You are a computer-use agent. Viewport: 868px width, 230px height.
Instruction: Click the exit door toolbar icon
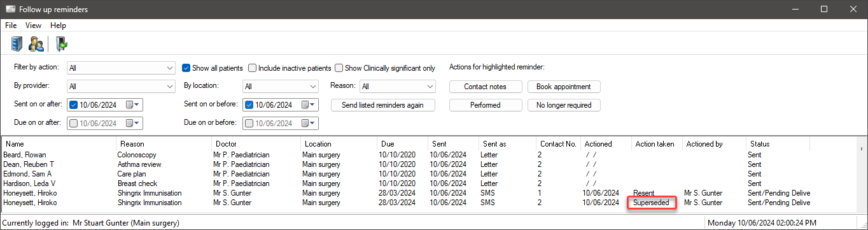click(61, 44)
